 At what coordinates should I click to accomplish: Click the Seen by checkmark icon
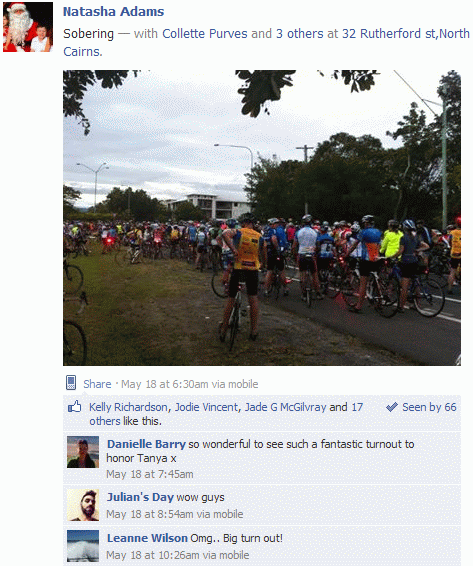coord(392,407)
